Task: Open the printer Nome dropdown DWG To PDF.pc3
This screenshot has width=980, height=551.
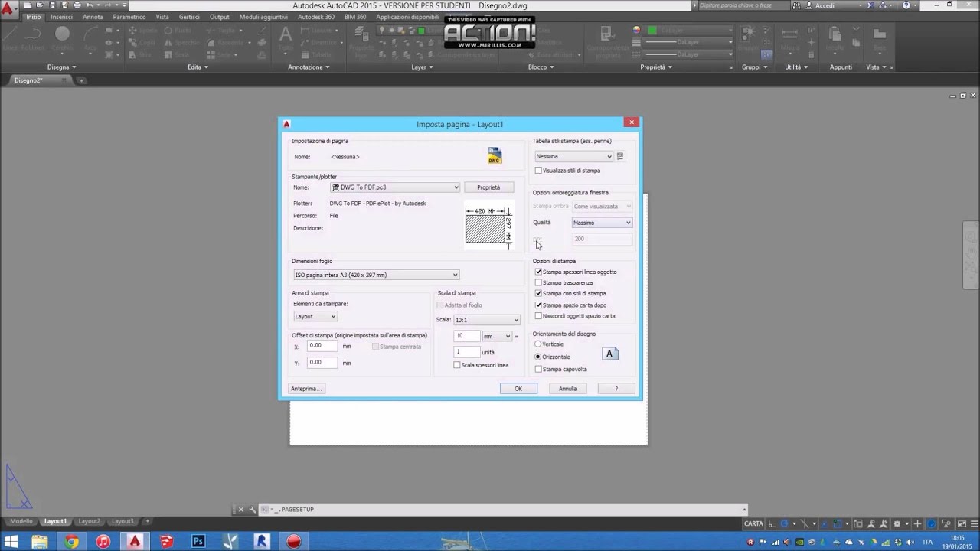Action: [x=395, y=187]
